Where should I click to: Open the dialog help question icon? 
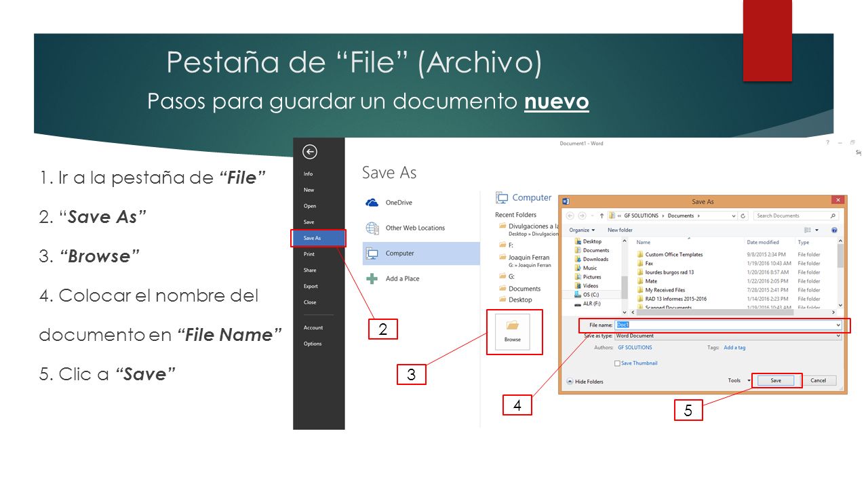pyautogui.click(x=834, y=230)
